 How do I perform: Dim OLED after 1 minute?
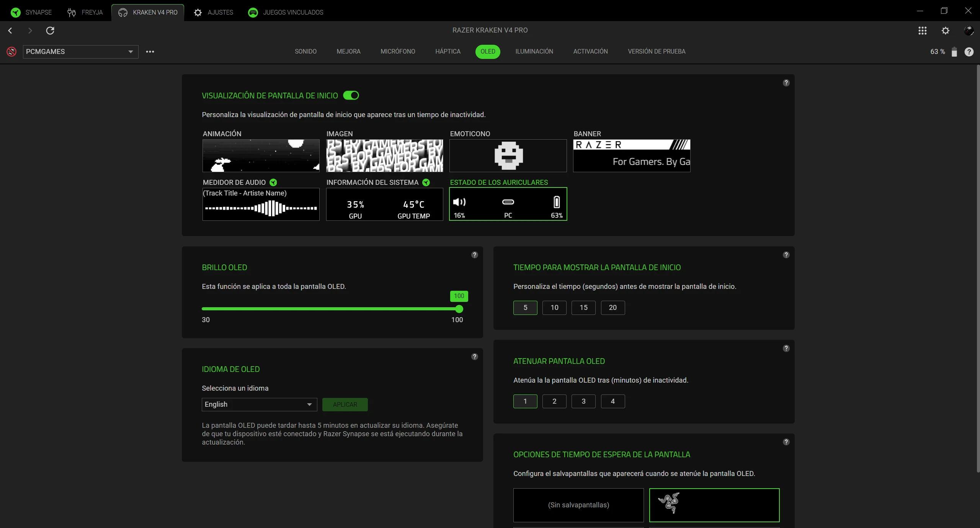pos(525,401)
